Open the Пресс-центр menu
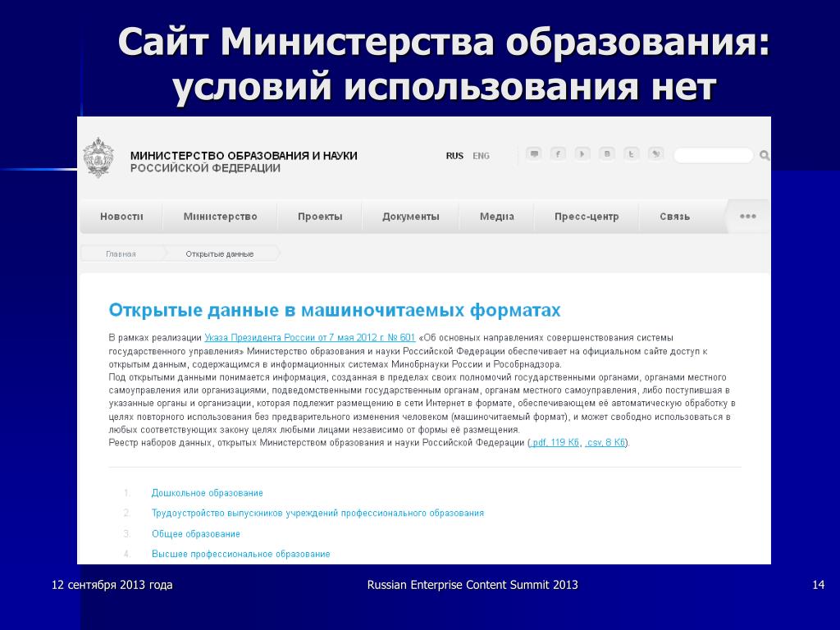The height and width of the screenshot is (630, 840). point(587,217)
